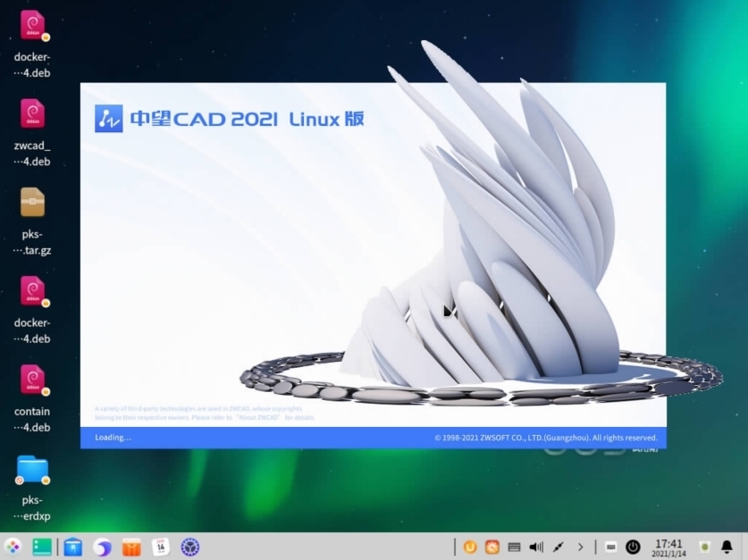This screenshot has width=748, height=560.
Task: Click the 中望CAD 2021 Linux 版 title
Action: point(248,119)
